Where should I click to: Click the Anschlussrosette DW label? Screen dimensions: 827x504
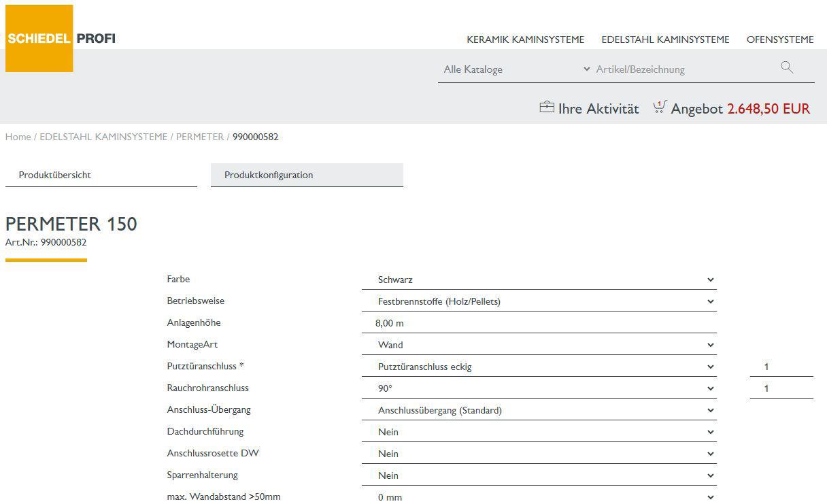(x=213, y=453)
